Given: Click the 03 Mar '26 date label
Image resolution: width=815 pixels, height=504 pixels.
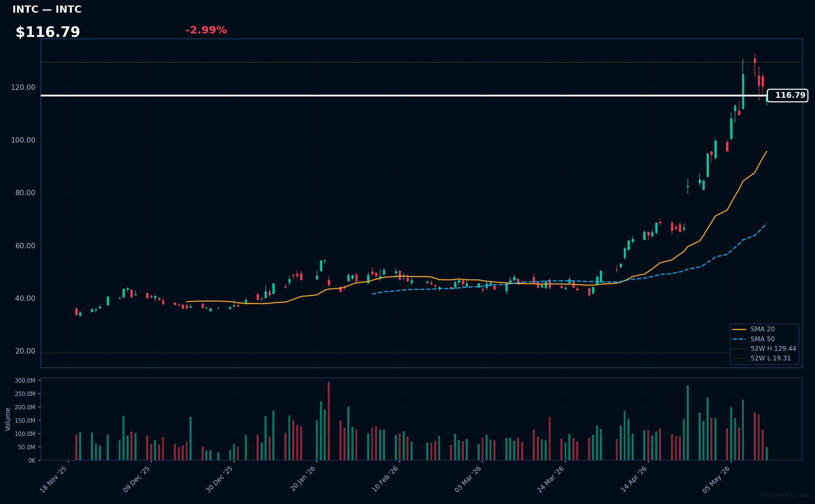Looking at the screenshot, I should coord(468,479).
